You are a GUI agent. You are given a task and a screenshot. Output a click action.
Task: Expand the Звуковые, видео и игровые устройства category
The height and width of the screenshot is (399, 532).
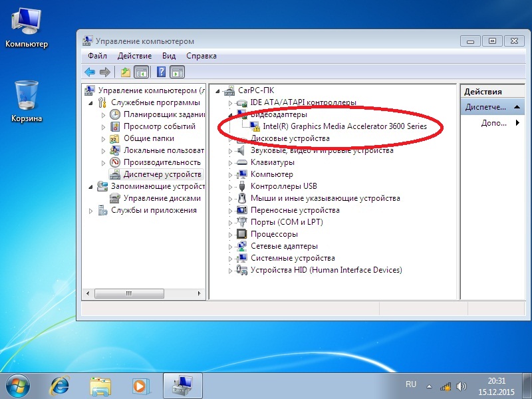(x=231, y=150)
